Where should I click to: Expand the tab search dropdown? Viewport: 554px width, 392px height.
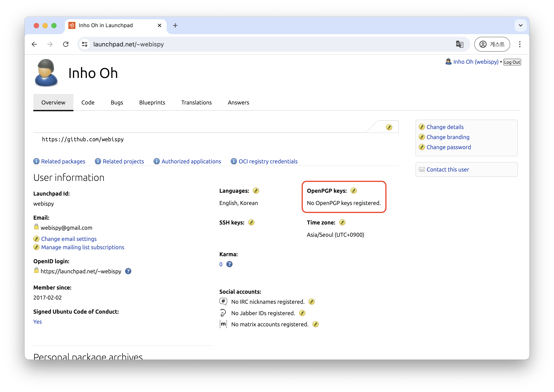tap(520, 25)
